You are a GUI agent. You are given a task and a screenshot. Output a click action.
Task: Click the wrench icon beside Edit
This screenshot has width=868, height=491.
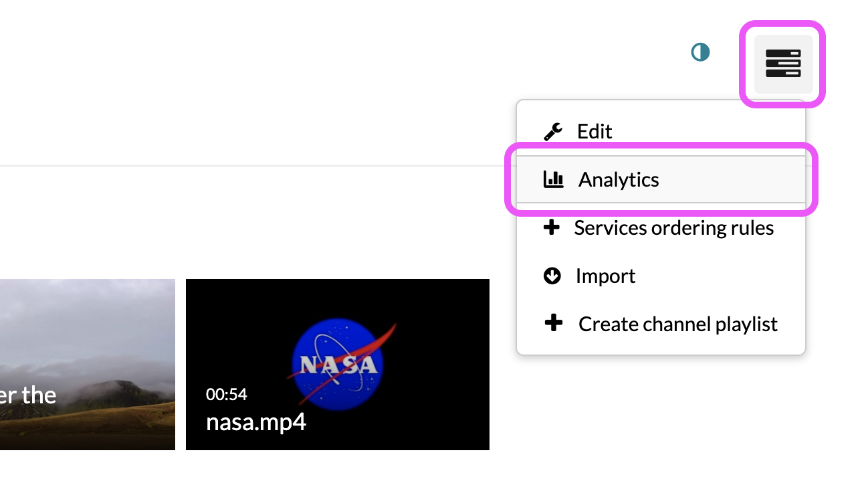(x=553, y=132)
